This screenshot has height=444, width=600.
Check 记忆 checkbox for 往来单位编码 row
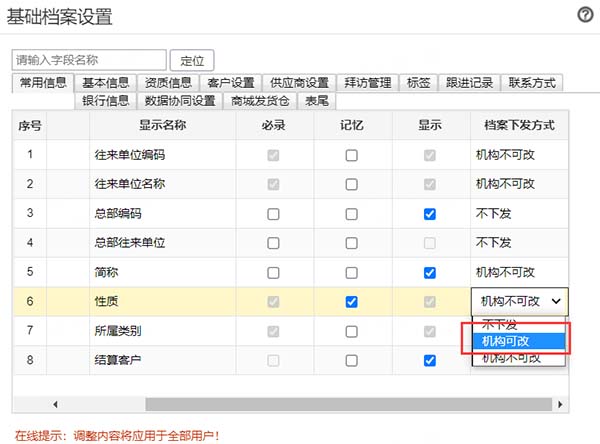(x=351, y=155)
